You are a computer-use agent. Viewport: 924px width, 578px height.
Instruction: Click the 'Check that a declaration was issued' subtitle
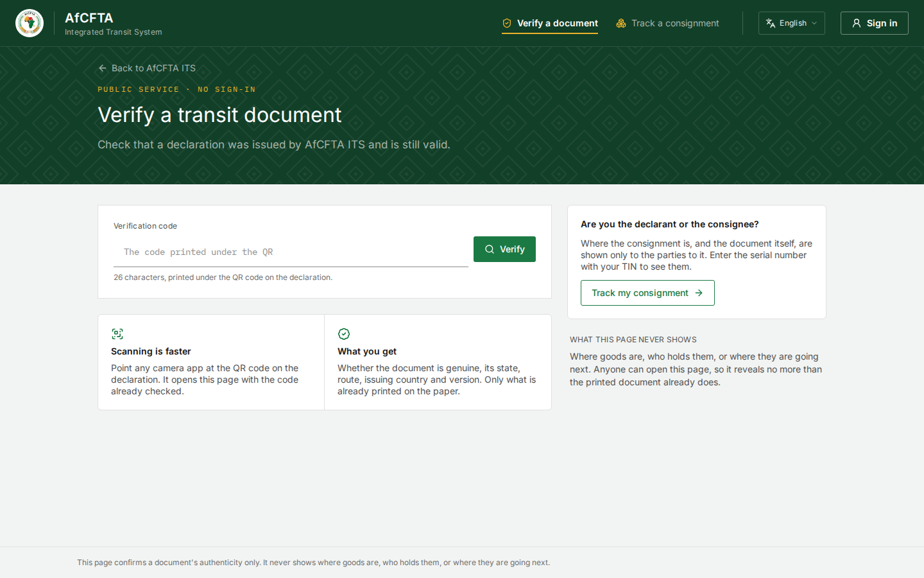point(274,144)
